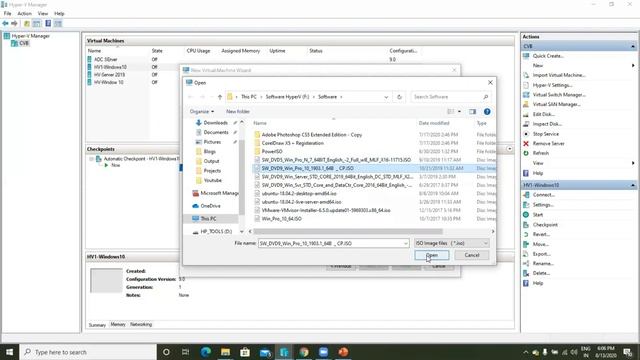Open the File menu
Viewport: 640px width, 360px height.
point(7,13)
